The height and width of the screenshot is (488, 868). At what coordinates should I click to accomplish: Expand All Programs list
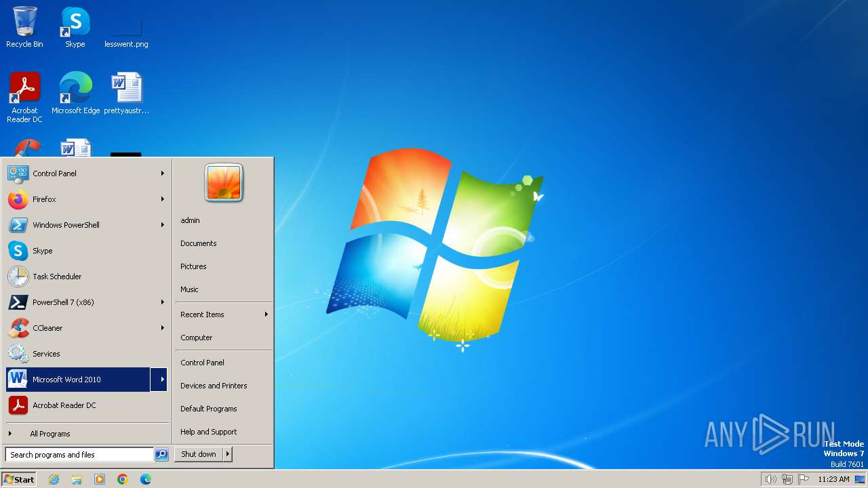[85, 434]
